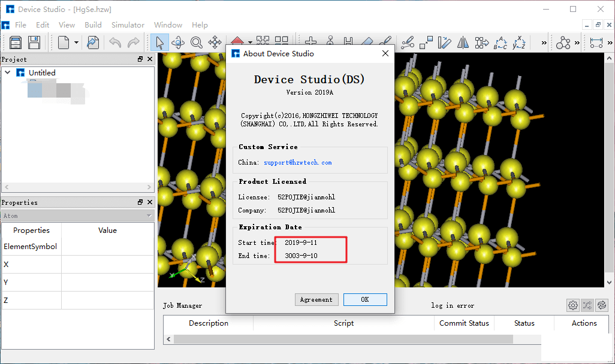
Task: Select the magnifier zoom tool
Action: click(x=197, y=43)
